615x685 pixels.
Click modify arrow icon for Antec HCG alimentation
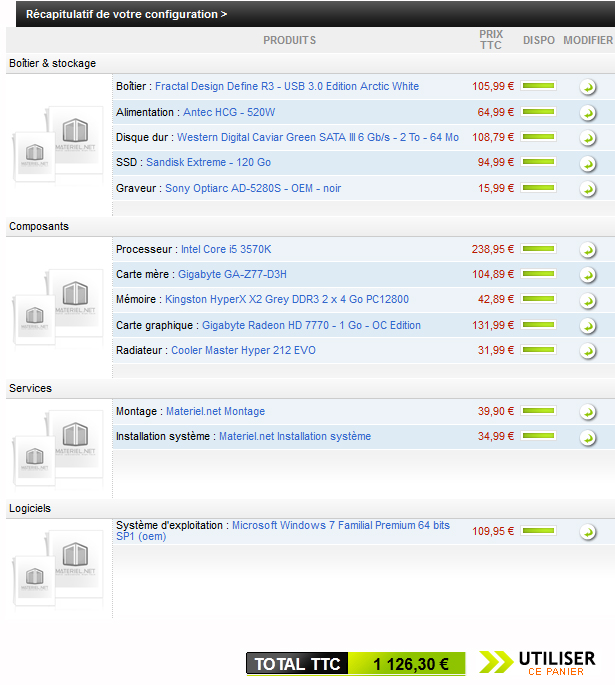pos(588,113)
